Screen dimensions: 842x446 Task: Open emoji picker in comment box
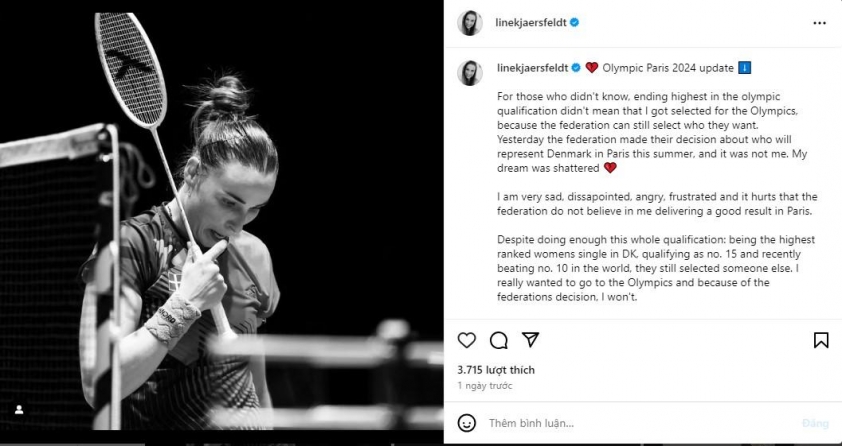[x=467, y=423]
